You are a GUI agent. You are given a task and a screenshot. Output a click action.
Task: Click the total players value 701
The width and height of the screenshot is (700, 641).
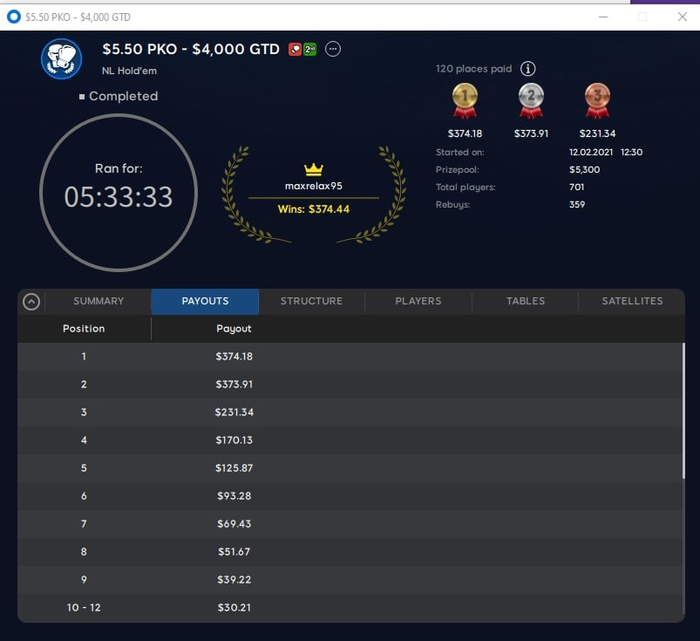(576, 187)
